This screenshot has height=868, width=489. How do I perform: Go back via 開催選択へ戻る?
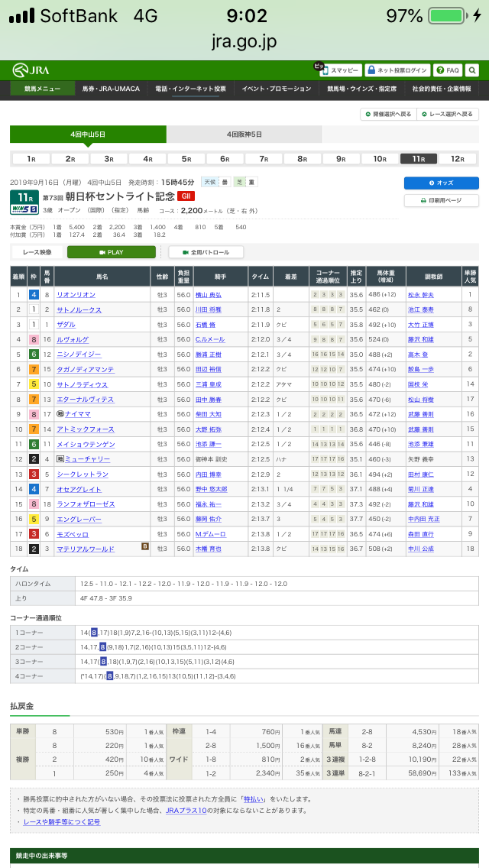pyautogui.click(x=387, y=115)
